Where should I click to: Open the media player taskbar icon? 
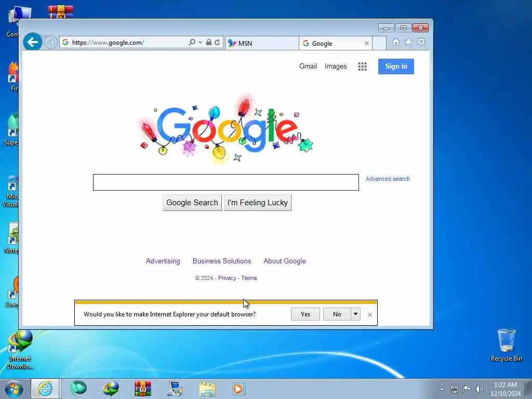click(x=239, y=389)
